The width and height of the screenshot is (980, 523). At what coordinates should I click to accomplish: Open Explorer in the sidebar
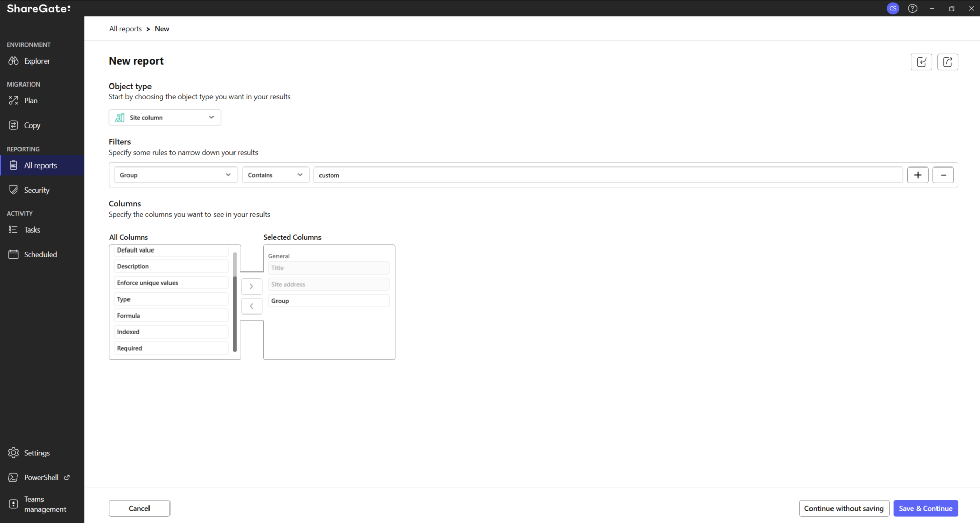tap(37, 61)
